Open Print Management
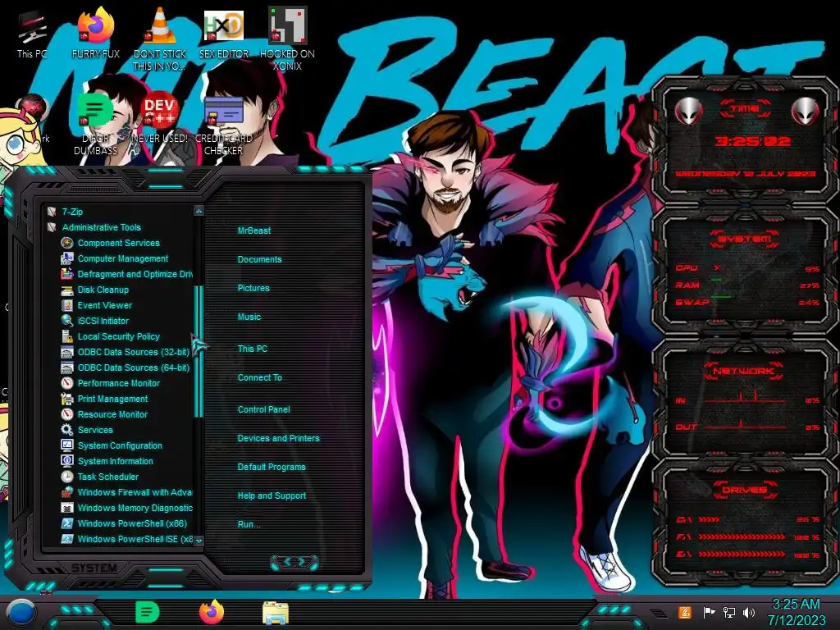Viewport: 840px width, 630px height. [x=112, y=399]
